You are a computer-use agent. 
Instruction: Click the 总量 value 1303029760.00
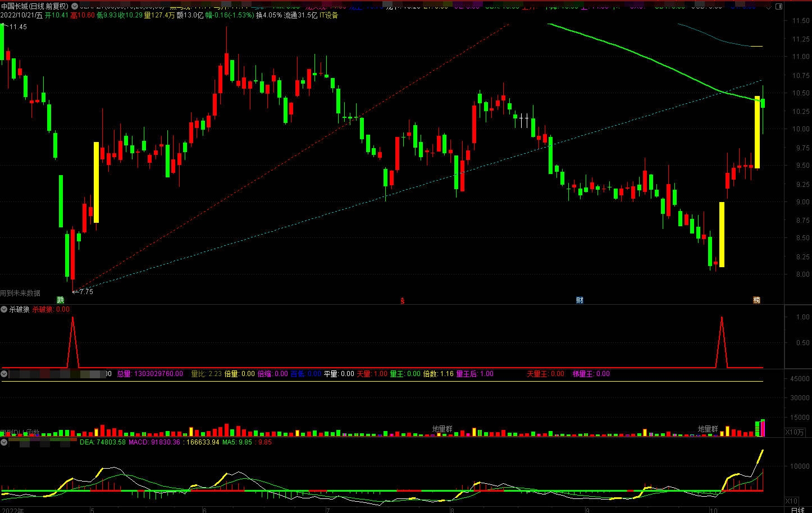(x=150, y=374)
